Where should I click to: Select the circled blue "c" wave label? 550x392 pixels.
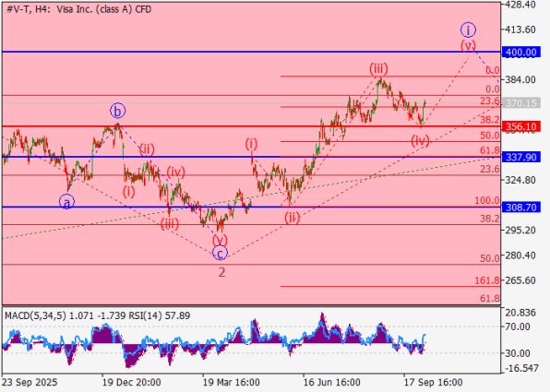220,253
